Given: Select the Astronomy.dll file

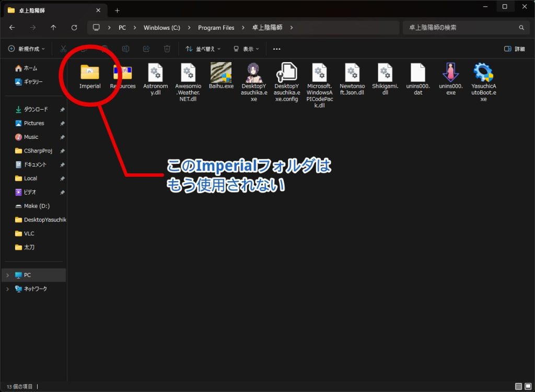Looking at the screenshot, I should (156, 73).
